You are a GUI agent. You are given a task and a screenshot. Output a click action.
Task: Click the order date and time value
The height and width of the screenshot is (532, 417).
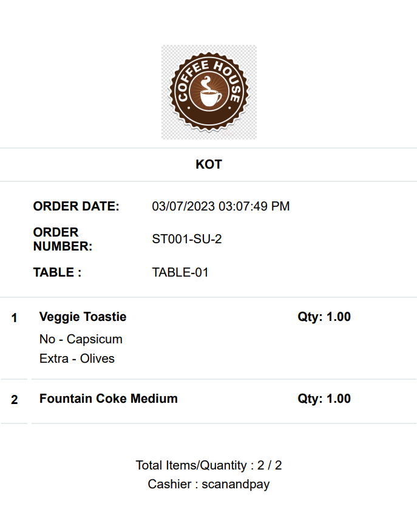tap(221, 206)
